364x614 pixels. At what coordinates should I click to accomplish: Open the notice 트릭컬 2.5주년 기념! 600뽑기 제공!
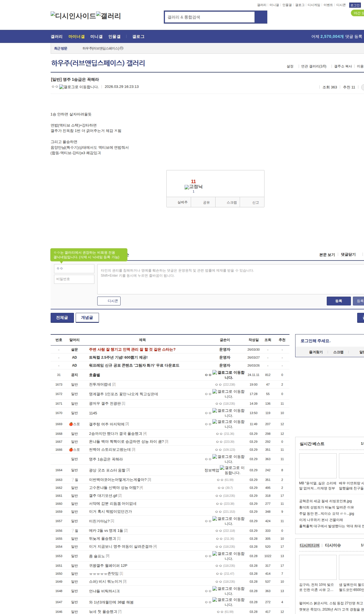118,357
